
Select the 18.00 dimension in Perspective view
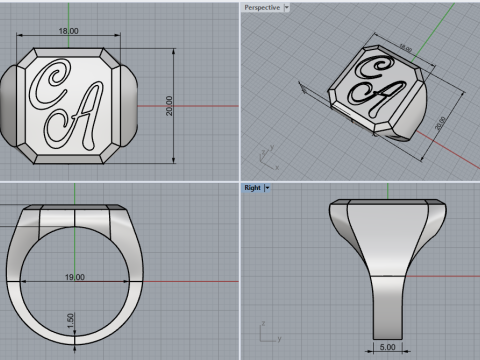click(405, 48)
